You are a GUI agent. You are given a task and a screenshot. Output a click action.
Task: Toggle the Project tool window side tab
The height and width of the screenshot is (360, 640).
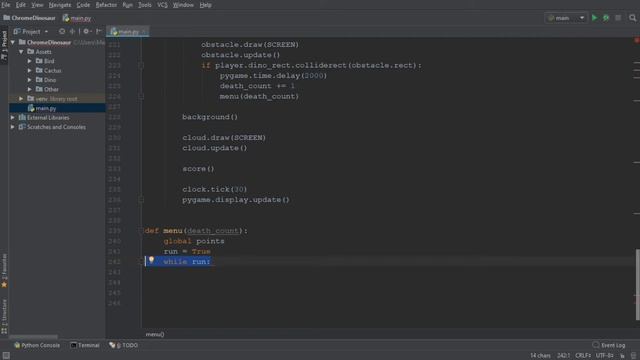tap(4, 44)
